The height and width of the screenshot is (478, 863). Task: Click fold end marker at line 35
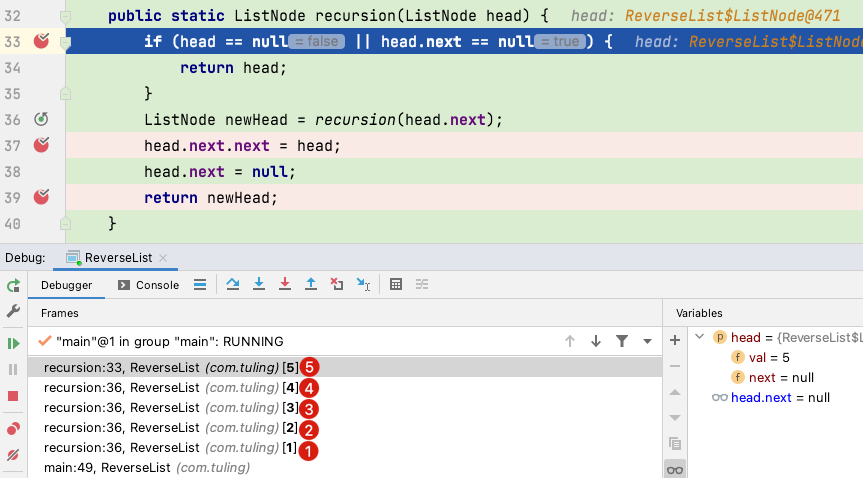point(65,94)
